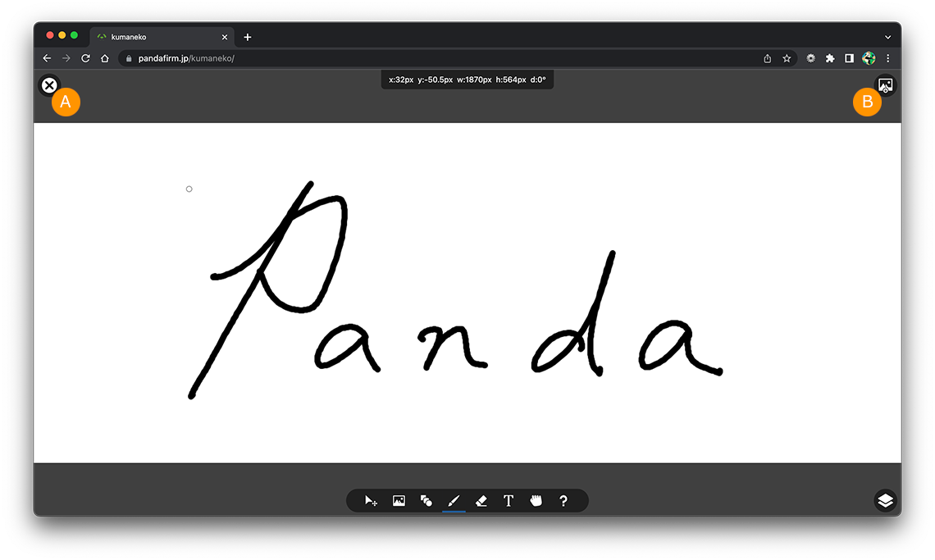Open the Chrome three-dot menu
The image size is (935, 560).
(x=888, y=58)
